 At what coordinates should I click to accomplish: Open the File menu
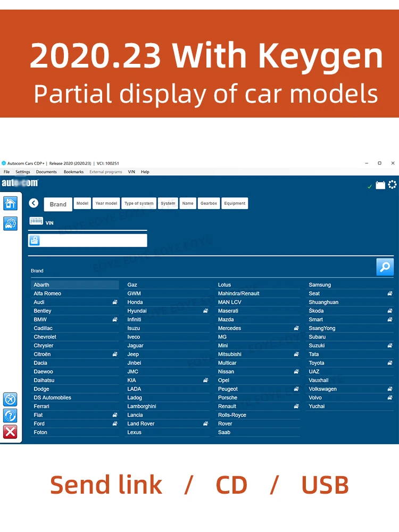tap(7, 172)
